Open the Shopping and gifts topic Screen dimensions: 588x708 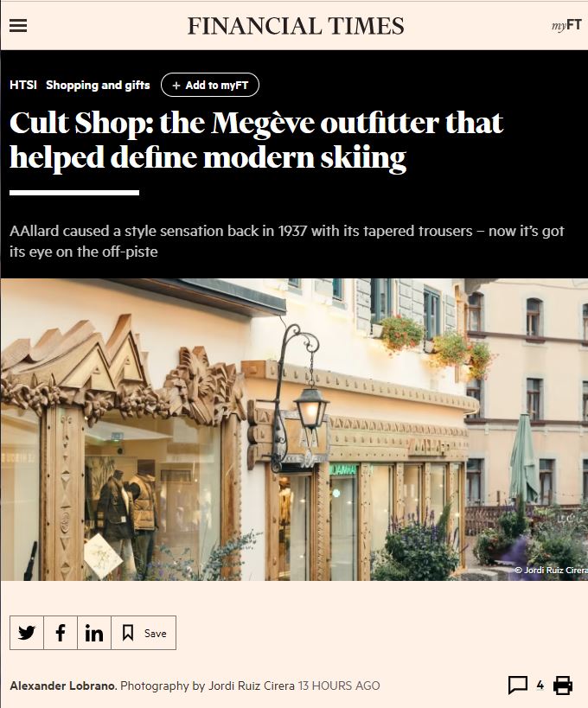98,85
